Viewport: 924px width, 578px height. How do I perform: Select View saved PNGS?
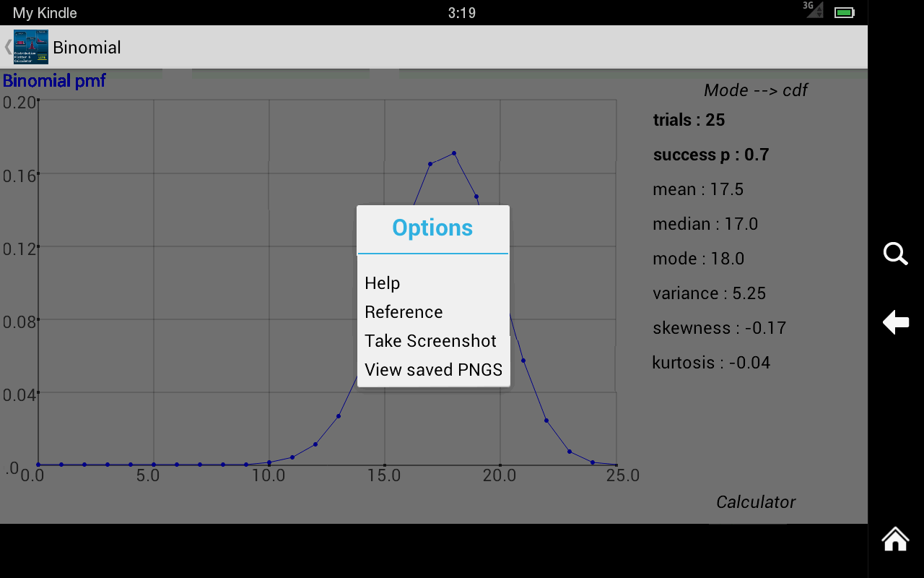[433, 369]
